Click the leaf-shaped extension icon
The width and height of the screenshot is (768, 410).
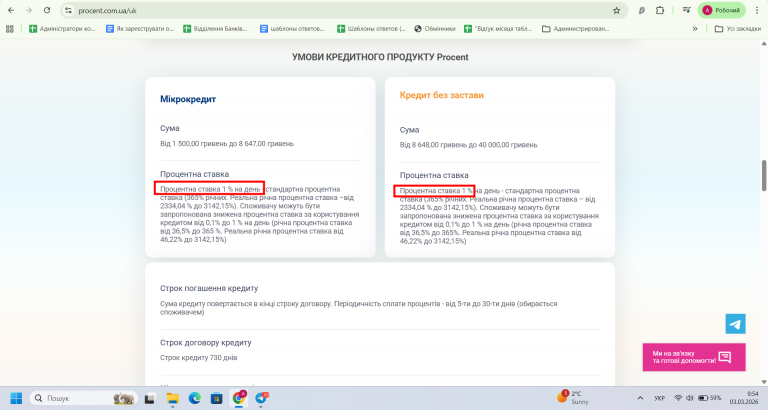click(x=642, y=10)
